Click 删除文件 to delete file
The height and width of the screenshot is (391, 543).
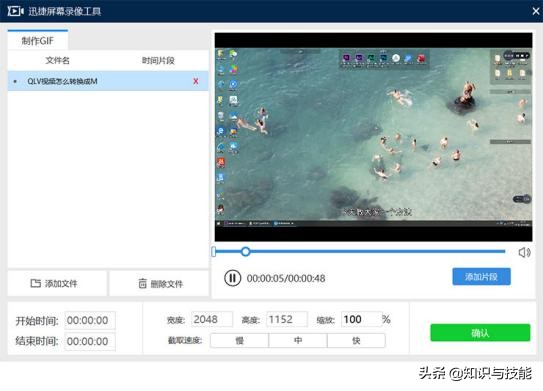click(159, 284)
